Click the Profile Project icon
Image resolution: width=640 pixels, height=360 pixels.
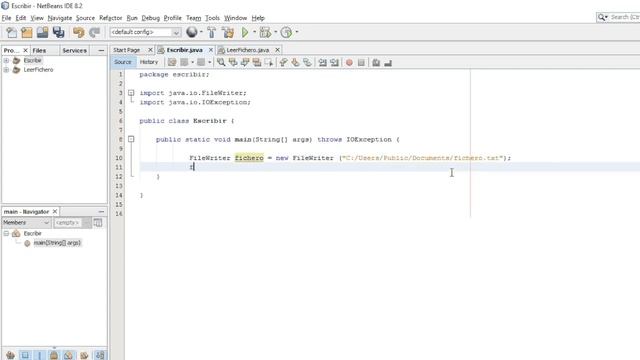(x=287, y=32)
